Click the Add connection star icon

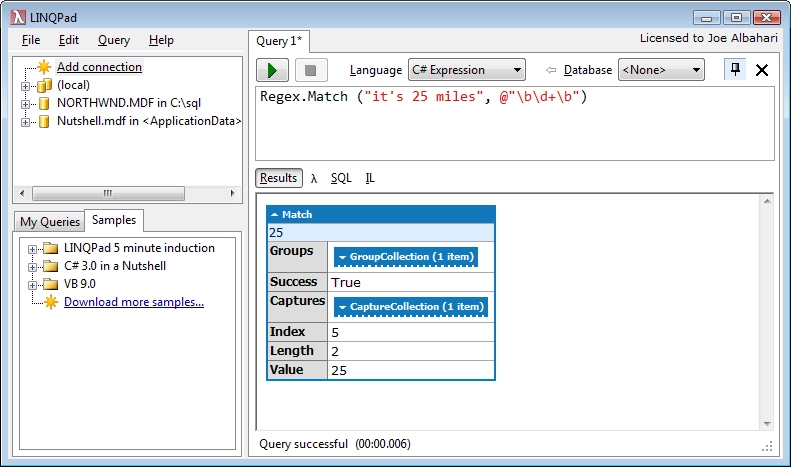[44, 67]
